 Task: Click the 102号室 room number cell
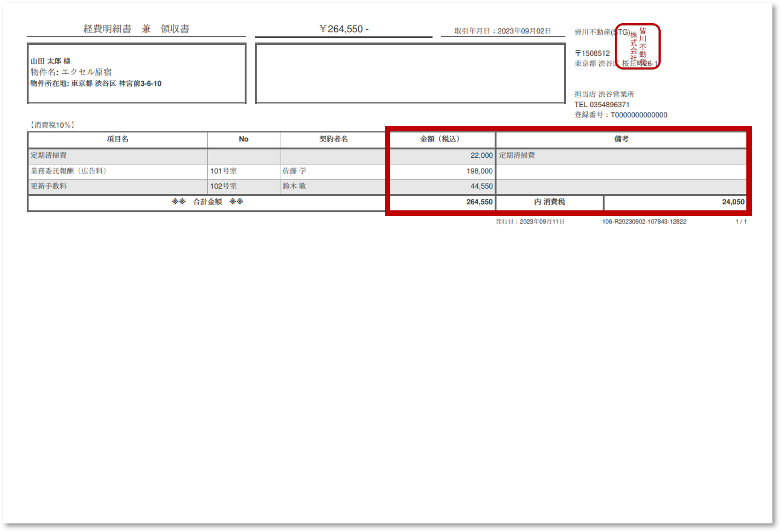[223, 186]
